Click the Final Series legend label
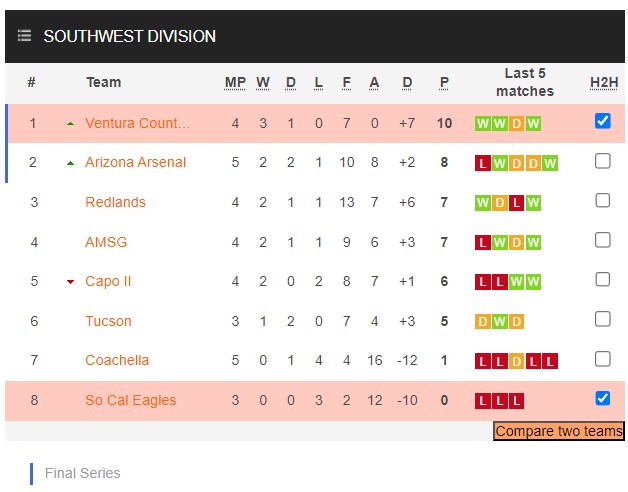The height and width of the screenshot is (492, 628). pos(83,473)
